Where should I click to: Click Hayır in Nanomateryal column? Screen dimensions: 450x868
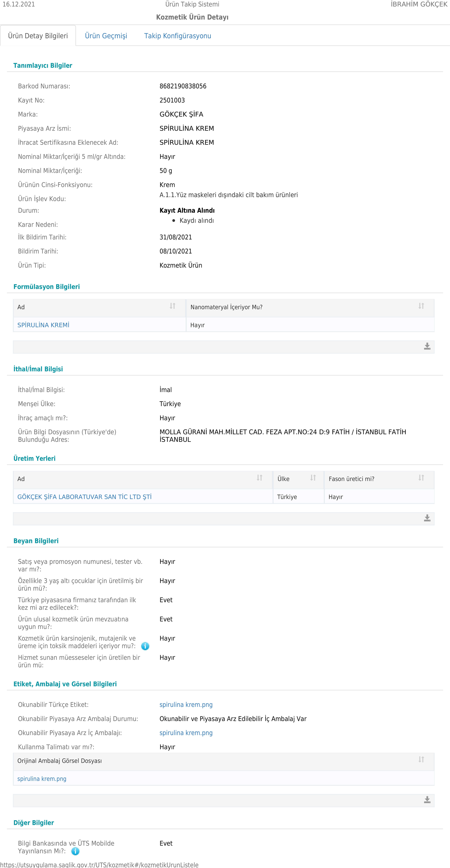(x=197, y=325)
